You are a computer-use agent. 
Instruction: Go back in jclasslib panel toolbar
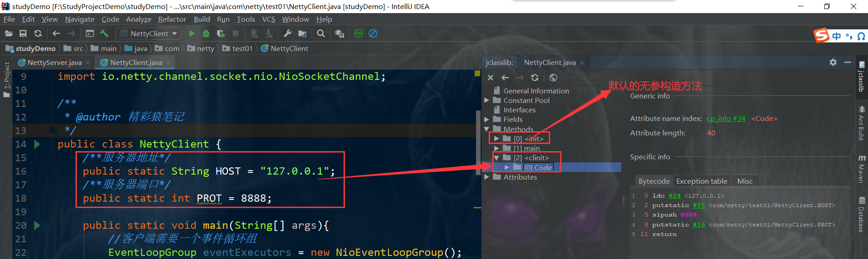(505, 78)
